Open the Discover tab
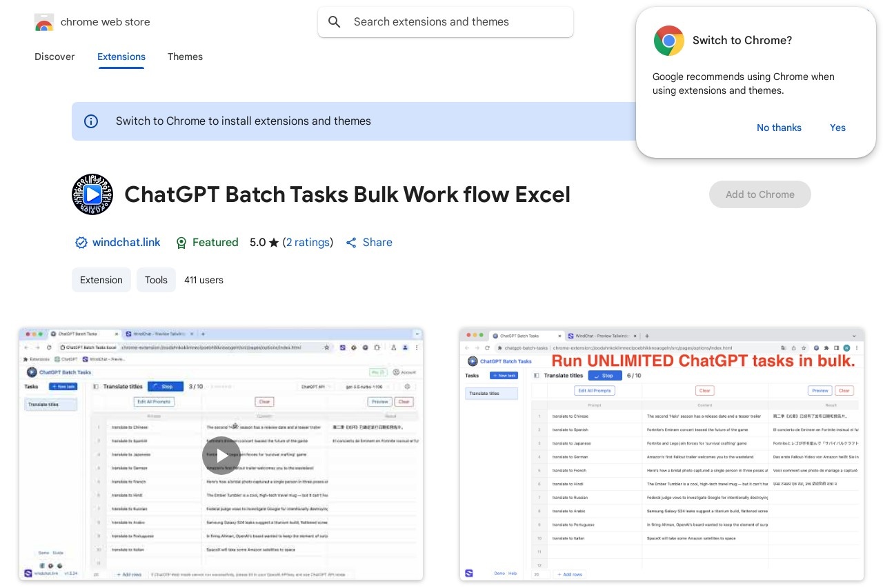This screenshot has width=883, height=588. 54,57
